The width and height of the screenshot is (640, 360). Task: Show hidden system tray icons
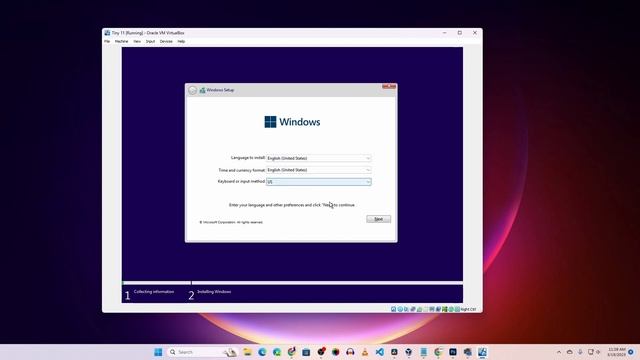click(559, 352)
